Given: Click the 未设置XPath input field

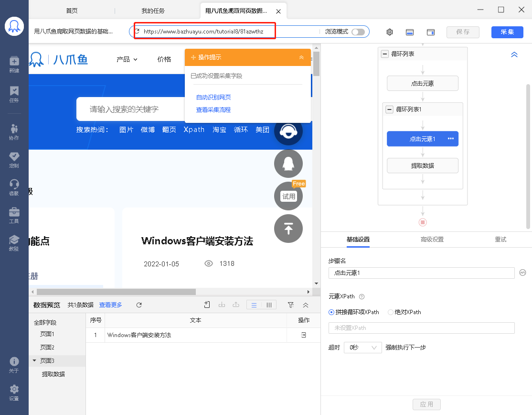Looking at the screenshot, I should point(421,328).
